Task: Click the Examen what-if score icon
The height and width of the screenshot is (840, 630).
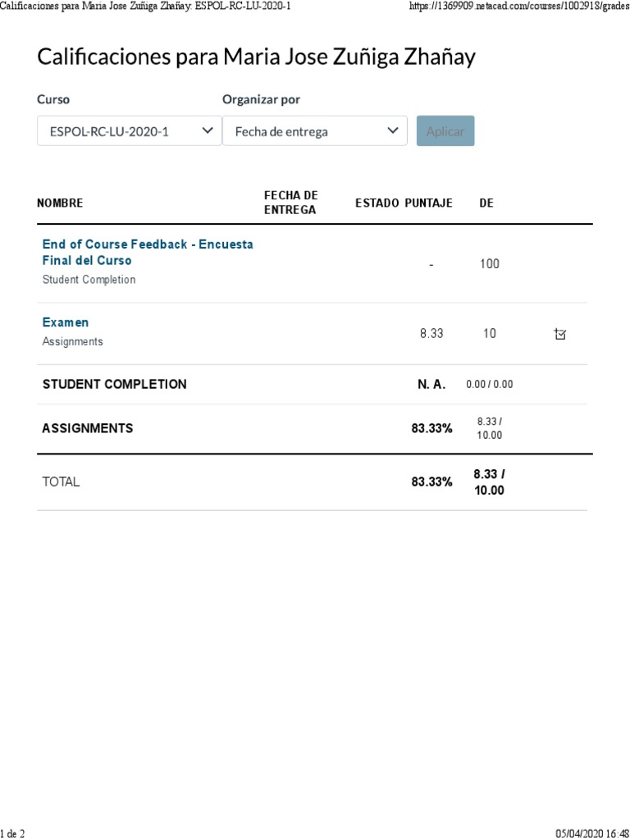Action: click(559, 335)
